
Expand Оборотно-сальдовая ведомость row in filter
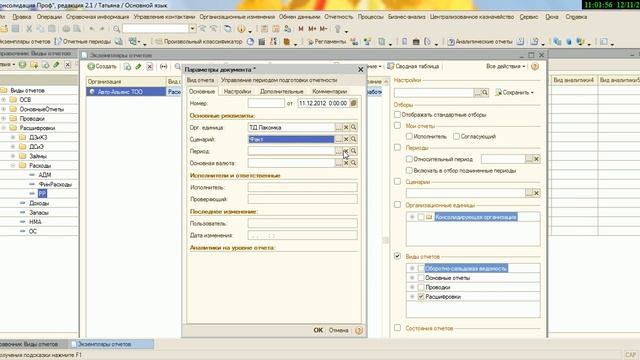(x=412, y=268)
